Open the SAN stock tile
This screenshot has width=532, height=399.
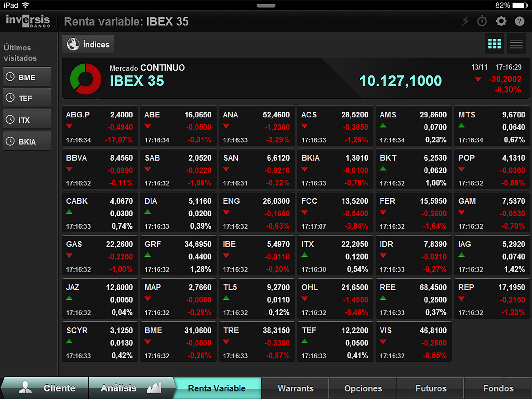coord(257,169)
